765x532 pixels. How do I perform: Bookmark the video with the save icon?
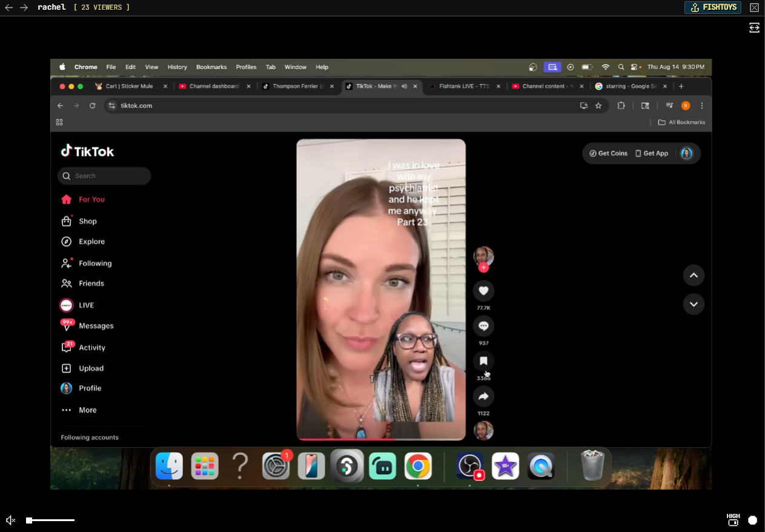(483, 361)
